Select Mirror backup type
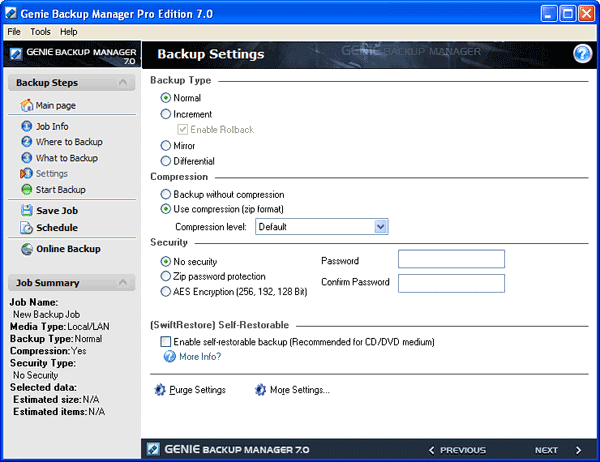Viewport: 600px width, 462px height. pyautogui.click(x=165, y=145)
